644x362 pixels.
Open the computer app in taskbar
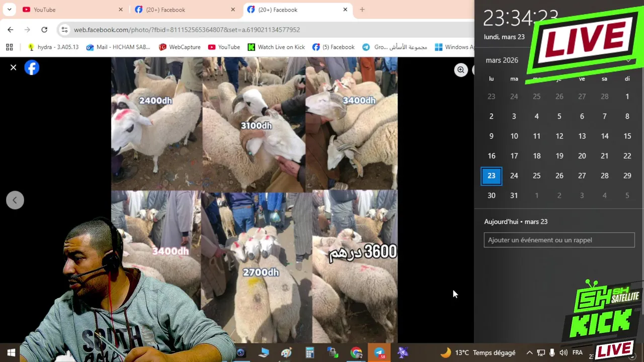pyautogui.click(x=264, y=352)
